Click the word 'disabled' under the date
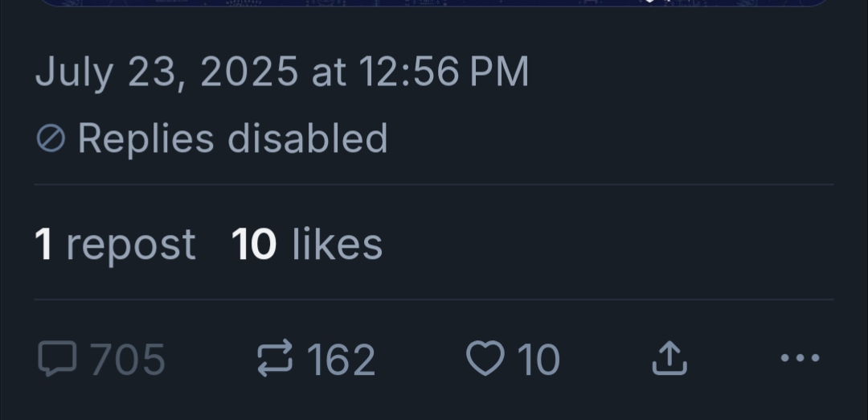Screen dimensions: 868x420 (308, 138)
